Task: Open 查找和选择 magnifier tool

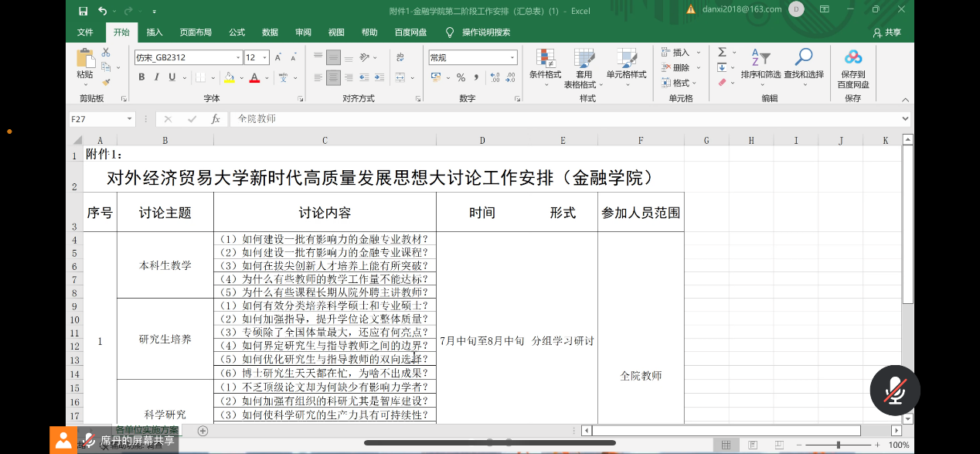Action: pos(804,57)
